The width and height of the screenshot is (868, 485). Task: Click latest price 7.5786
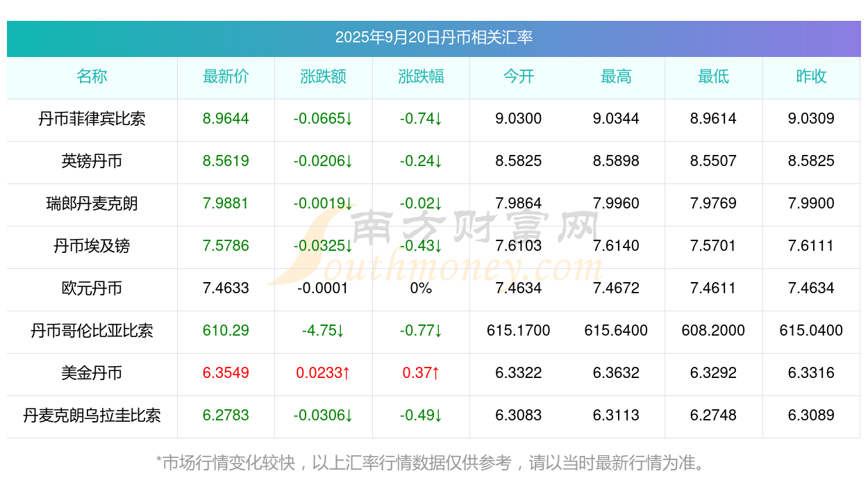[x=226, y=246]
